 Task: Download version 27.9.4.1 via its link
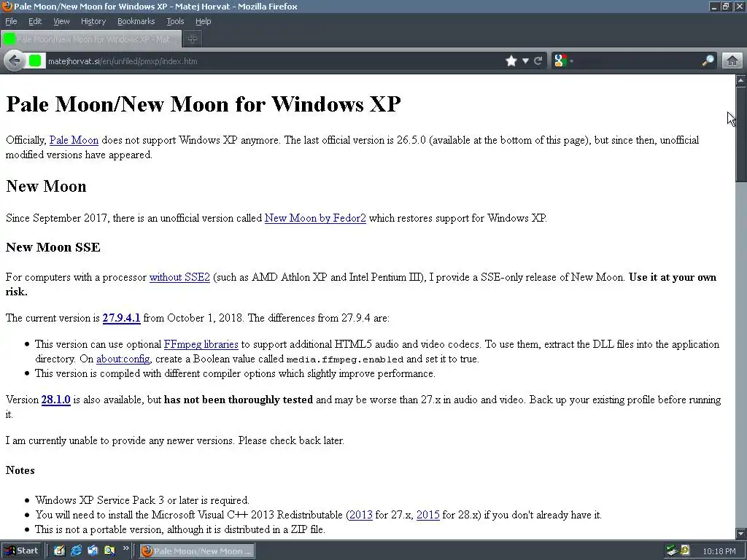pos(122,318)
